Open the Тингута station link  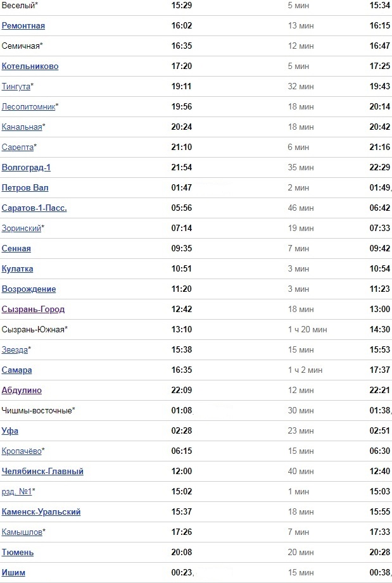coord(16,87)
